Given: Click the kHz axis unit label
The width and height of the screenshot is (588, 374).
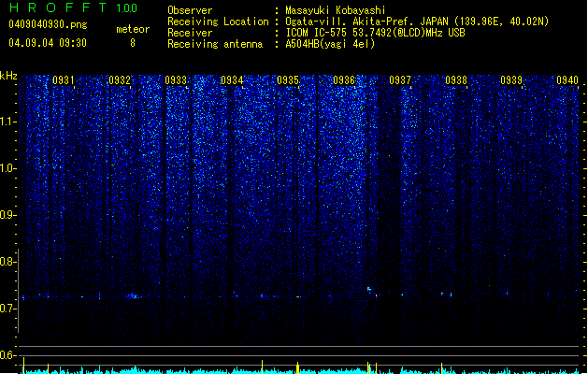Looking at the screenshot, I should [x=8, y=76].
